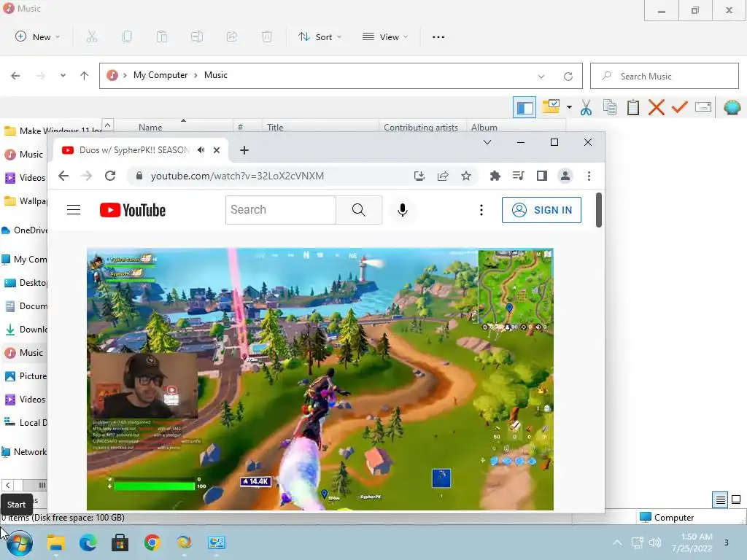Open the folder options dropdown arrow in classic toolbar
Screen dimensions: 747x560
point(569,107)
